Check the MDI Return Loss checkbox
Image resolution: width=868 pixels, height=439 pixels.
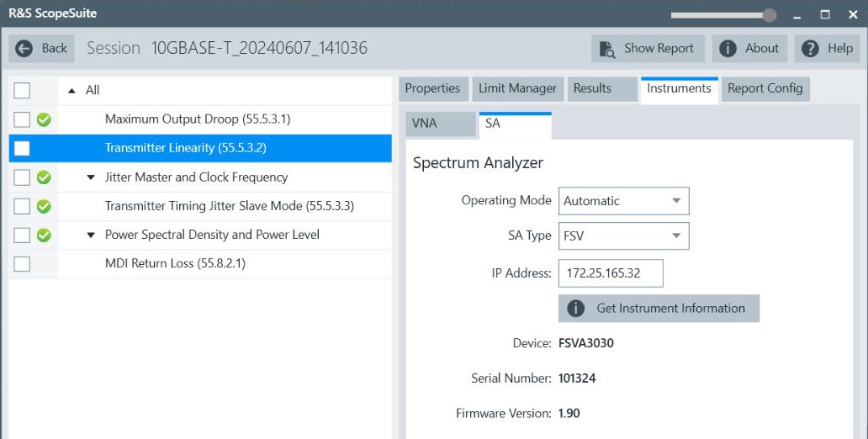[x=22, y=263]
